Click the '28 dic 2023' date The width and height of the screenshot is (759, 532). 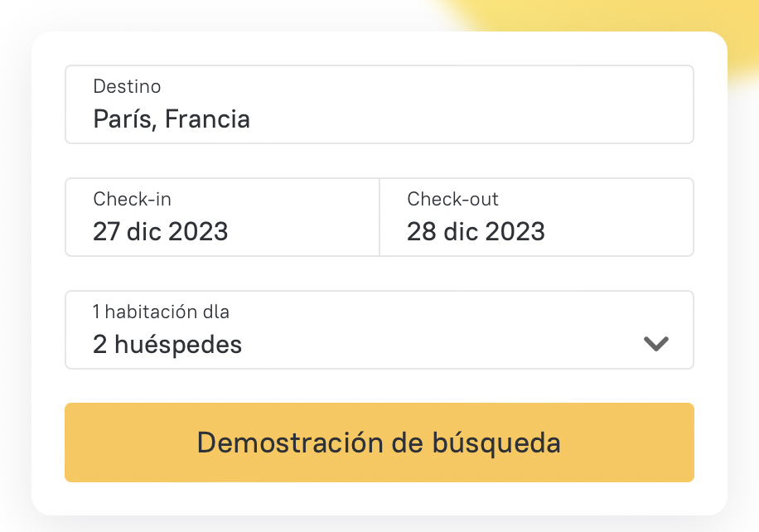pyautogui.click(x=476, y=232)
